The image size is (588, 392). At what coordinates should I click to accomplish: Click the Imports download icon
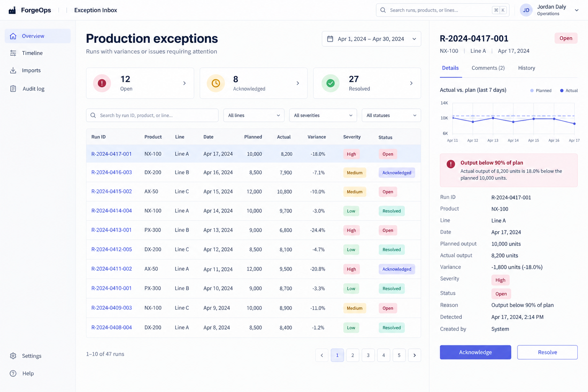click(13, 70)
